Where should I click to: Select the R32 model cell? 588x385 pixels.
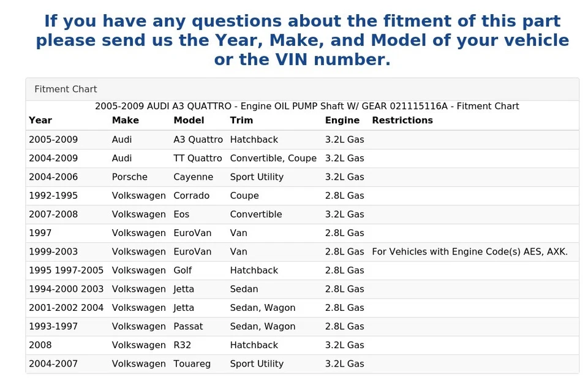point(182,345)
